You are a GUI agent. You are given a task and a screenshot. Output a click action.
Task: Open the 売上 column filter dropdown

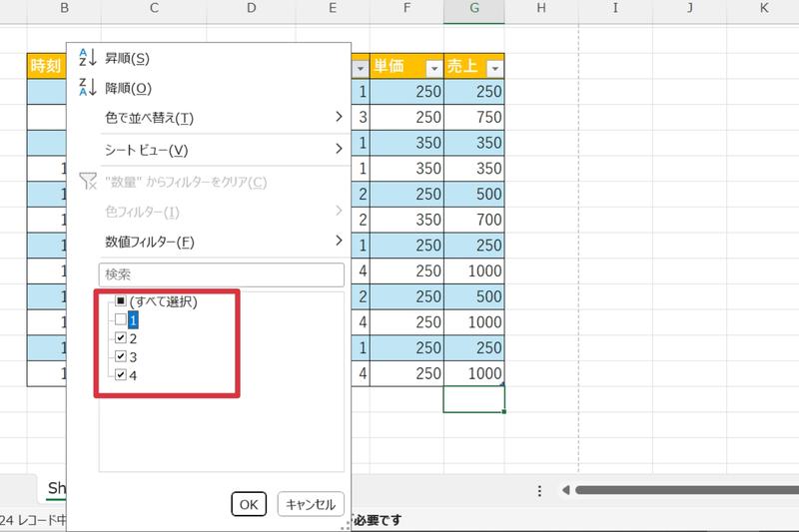point(494,68)
